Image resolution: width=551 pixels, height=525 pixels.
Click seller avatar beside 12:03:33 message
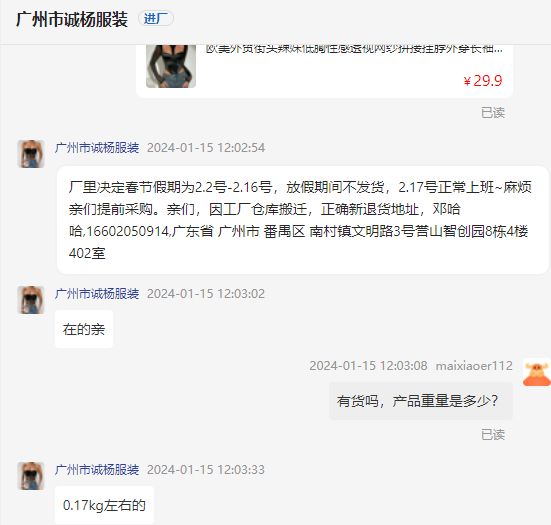tap(31, 476)
